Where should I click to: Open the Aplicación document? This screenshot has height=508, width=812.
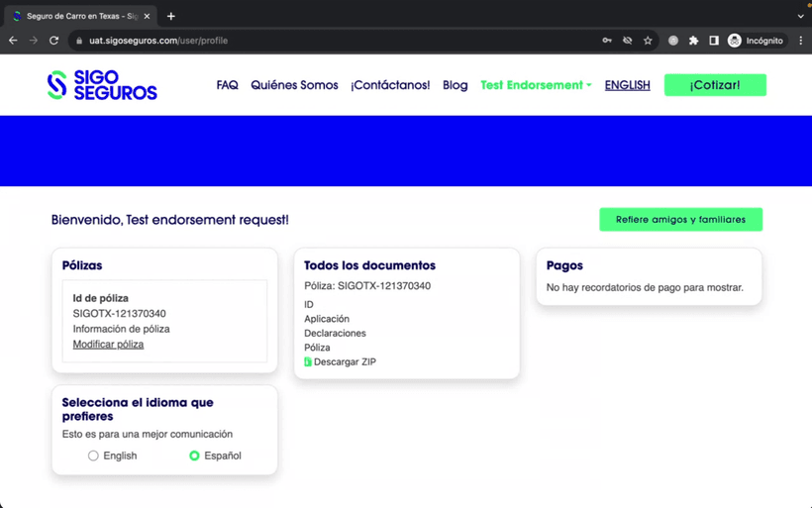pos(327,319)
